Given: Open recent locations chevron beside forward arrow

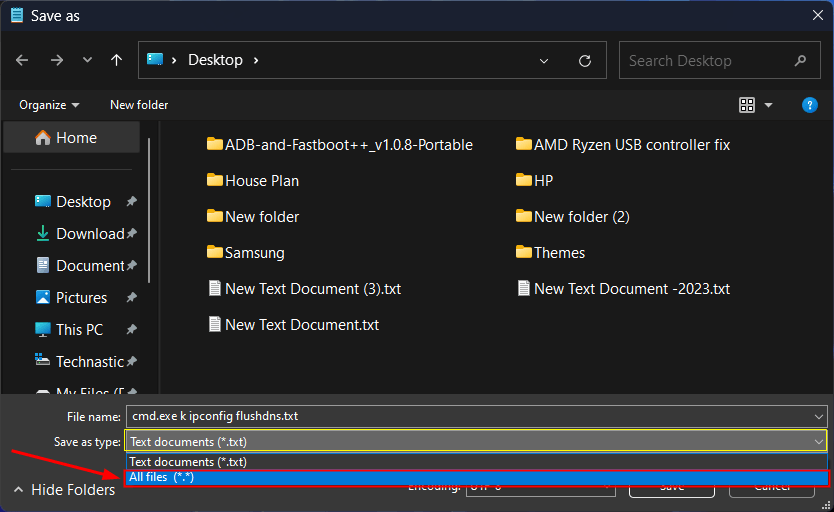Looking at the screenshot, I should [x=87, y=60].
